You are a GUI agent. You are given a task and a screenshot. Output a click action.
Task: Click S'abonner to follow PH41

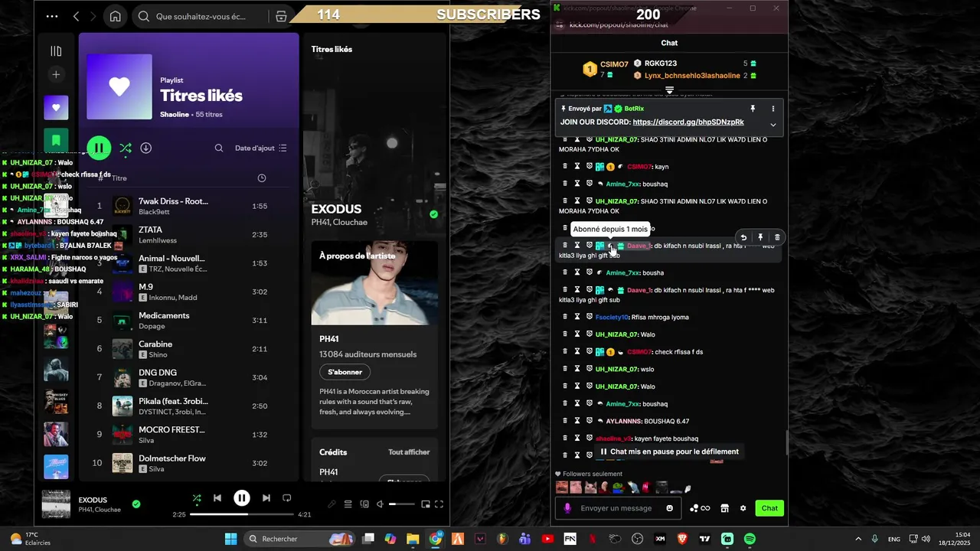click(x=345, y=372)
